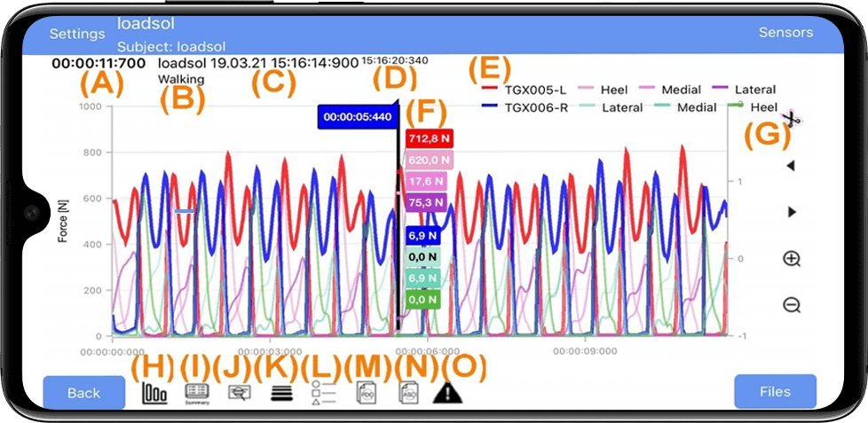868x423 pixels.
Task: Move cursor right with the right arrow
Action: [792, 212]
